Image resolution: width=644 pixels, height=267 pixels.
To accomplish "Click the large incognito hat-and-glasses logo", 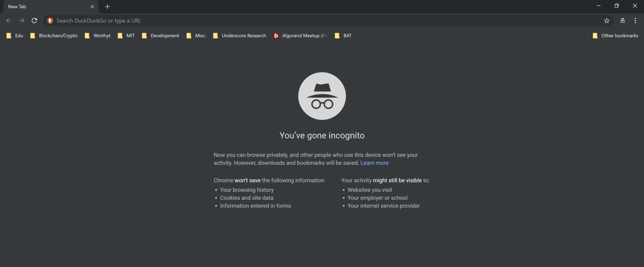I will 322,96.
